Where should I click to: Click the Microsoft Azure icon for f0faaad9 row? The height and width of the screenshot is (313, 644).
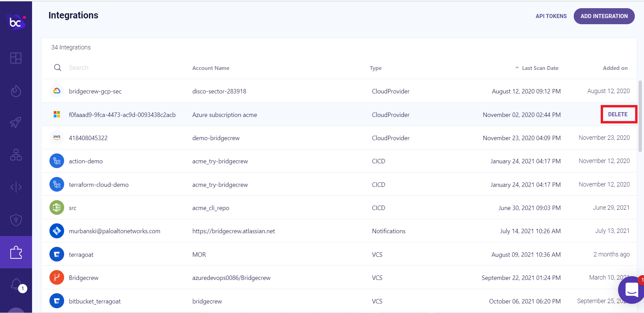point(57,114)
